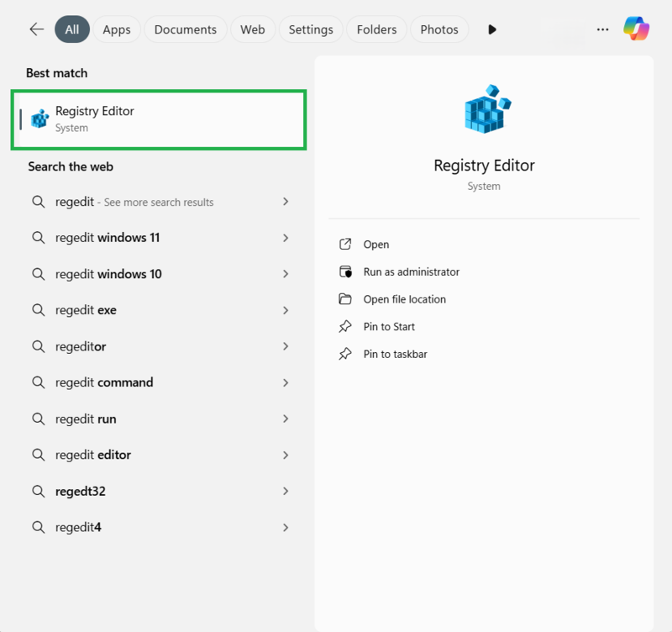672x632 pixels.
Task: Select the Photos filter tab
Action: click(x=439, y=29)
